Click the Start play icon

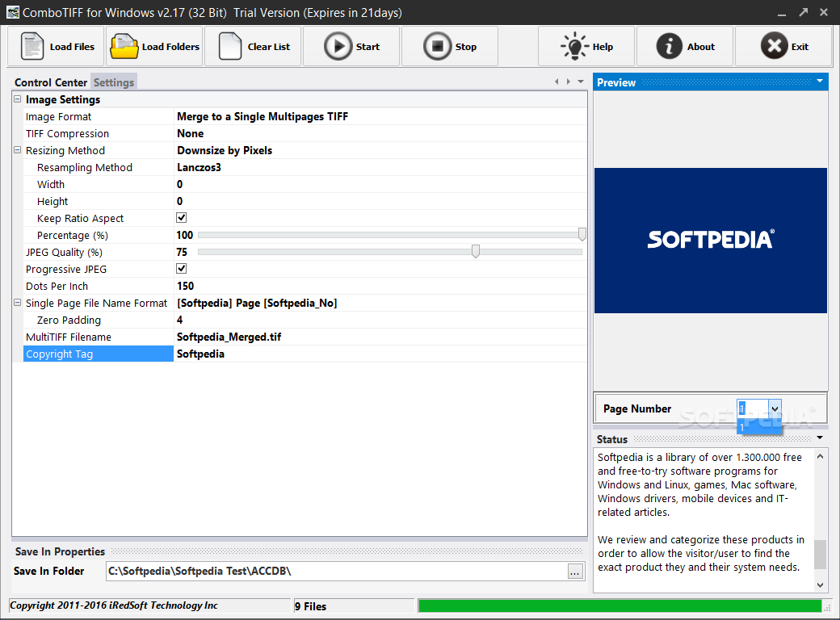tap(338, 47)
